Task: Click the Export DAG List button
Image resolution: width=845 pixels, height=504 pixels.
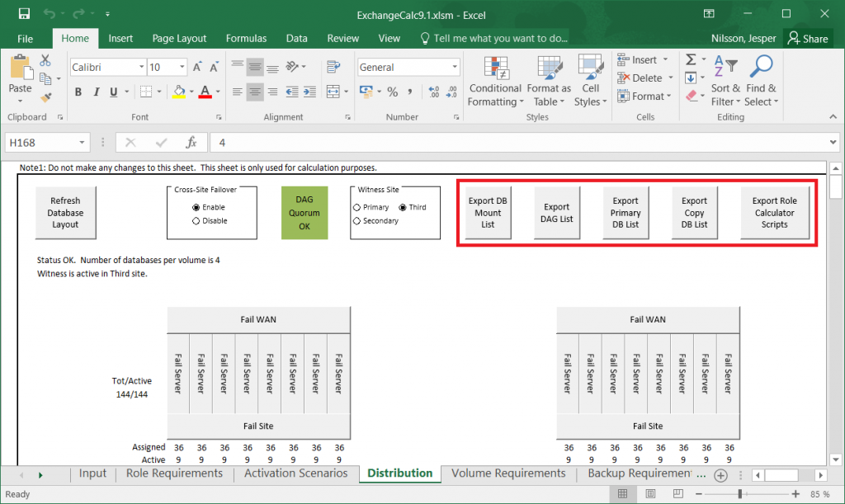Action: (556, 212)
